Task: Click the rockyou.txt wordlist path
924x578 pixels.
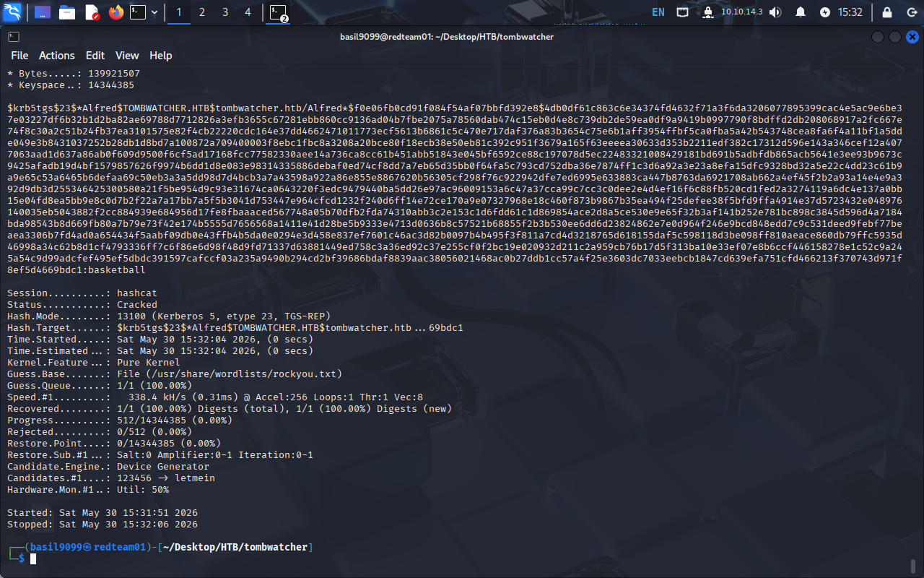Action: click(x=244, y=374)
